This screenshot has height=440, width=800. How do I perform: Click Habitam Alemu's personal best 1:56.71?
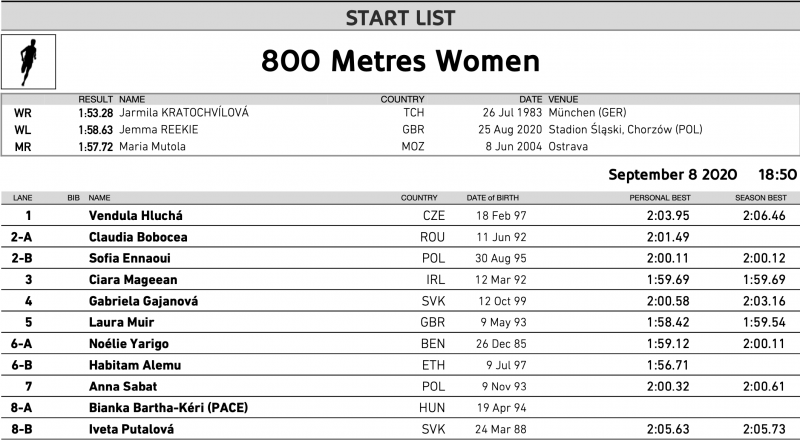pos(668,365)
